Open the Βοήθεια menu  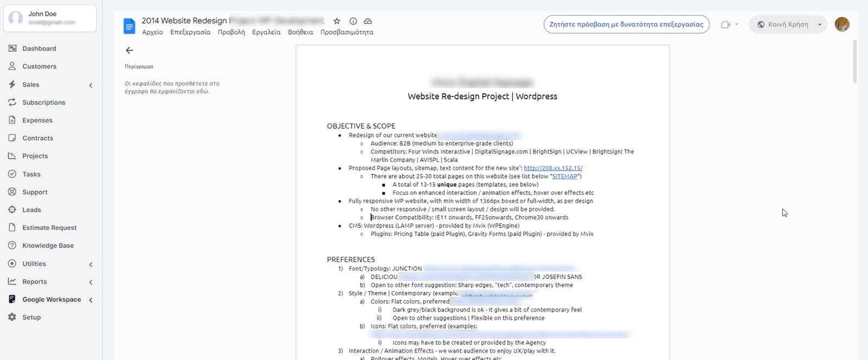(301, 32)
